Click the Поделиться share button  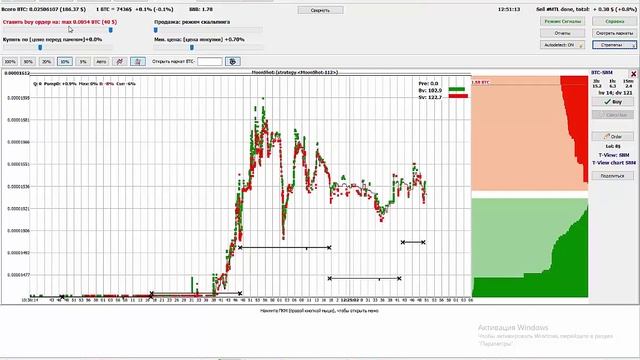click(x=613, y=176)
